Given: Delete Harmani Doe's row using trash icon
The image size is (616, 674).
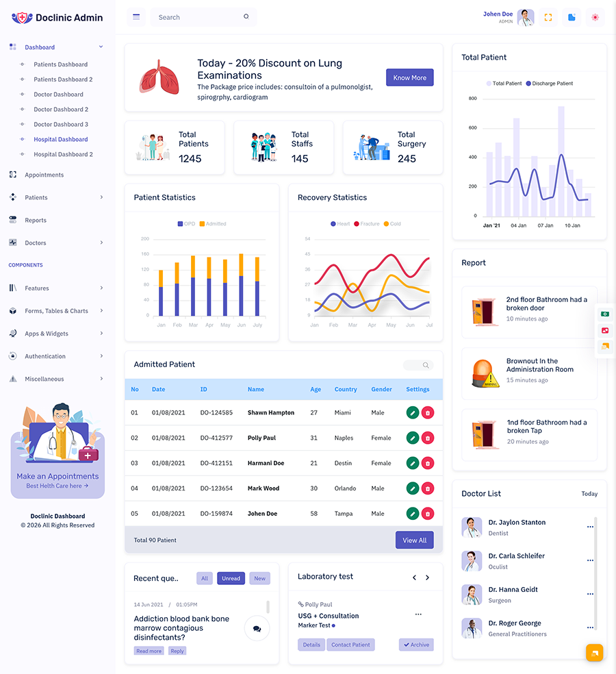Looking at the screenshot, I should click(427, 463).
